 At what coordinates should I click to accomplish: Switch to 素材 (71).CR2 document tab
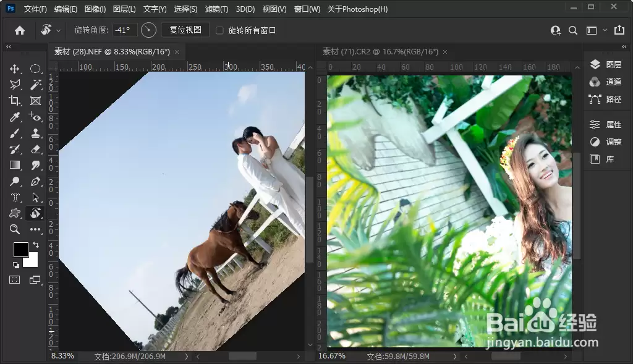pos(380,52)
